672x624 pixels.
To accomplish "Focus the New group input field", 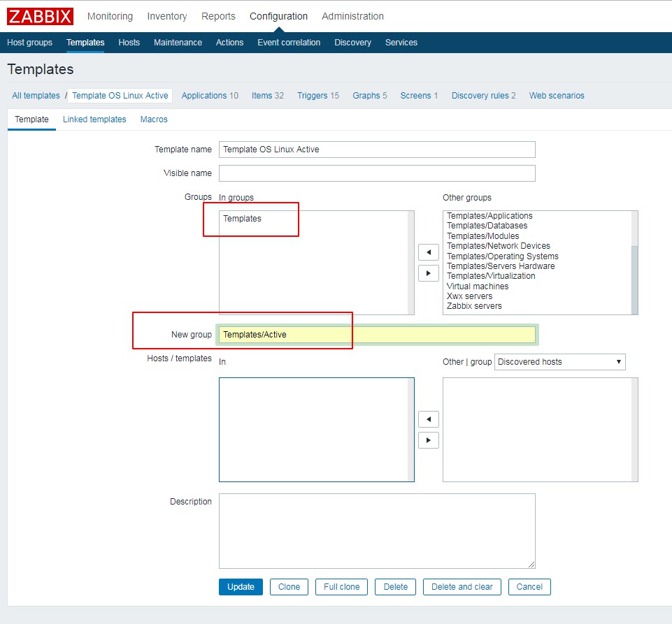I will click(377, 335).
